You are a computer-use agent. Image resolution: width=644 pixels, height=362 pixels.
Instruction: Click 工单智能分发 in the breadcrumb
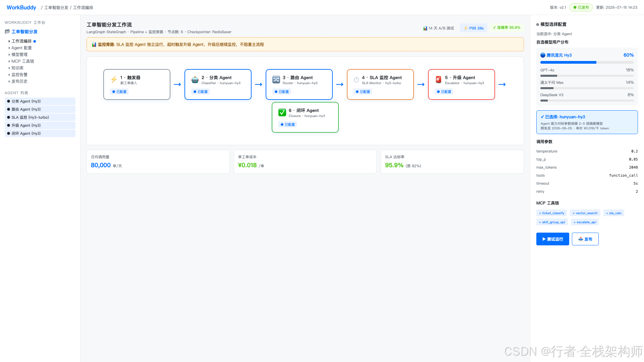(56, 7)
